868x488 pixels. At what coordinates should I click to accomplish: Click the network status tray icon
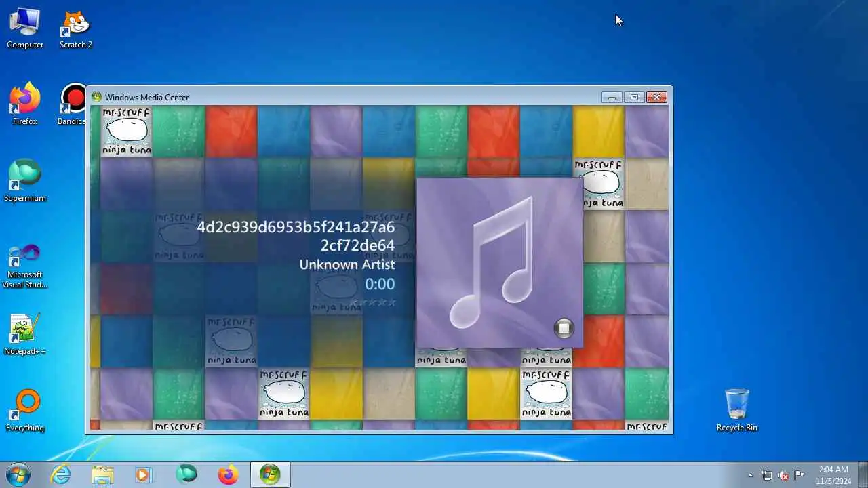pyautogui.click(x=767, y=475)
